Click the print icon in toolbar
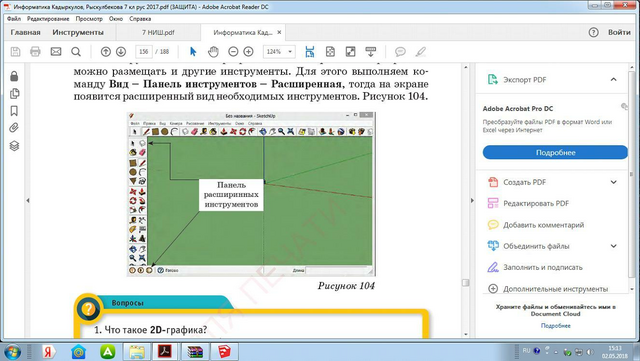This screenshot has height=361, width=640. point(36,51)
